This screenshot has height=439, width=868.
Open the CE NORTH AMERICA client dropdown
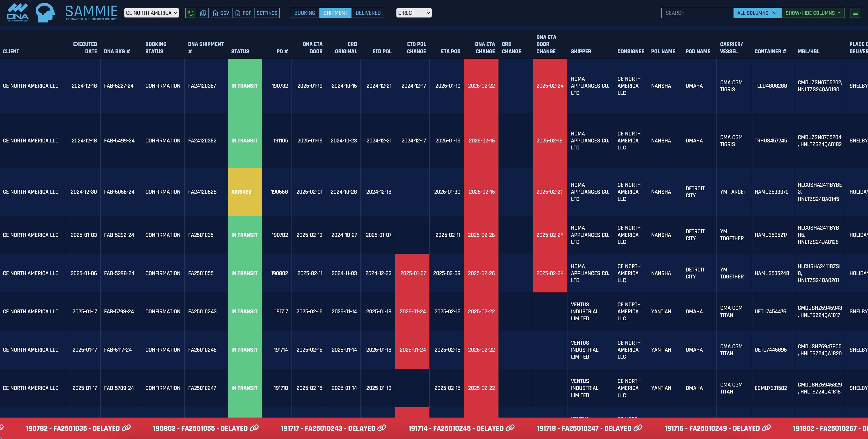152,13
